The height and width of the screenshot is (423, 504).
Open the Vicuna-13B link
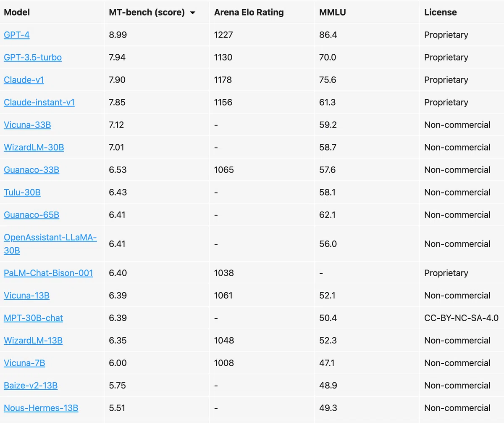click(x=26, y=296)
